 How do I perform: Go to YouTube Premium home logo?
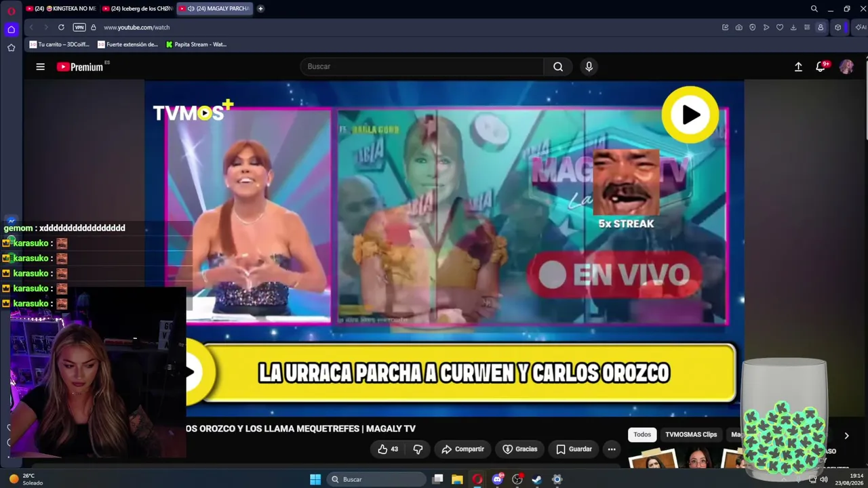[x=80, y=66]
